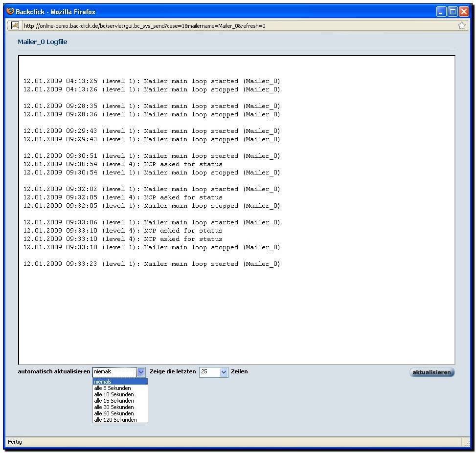Click the Firefox logo in the title bar
This screenshot has width=476, height=453.
pos(10,11)
